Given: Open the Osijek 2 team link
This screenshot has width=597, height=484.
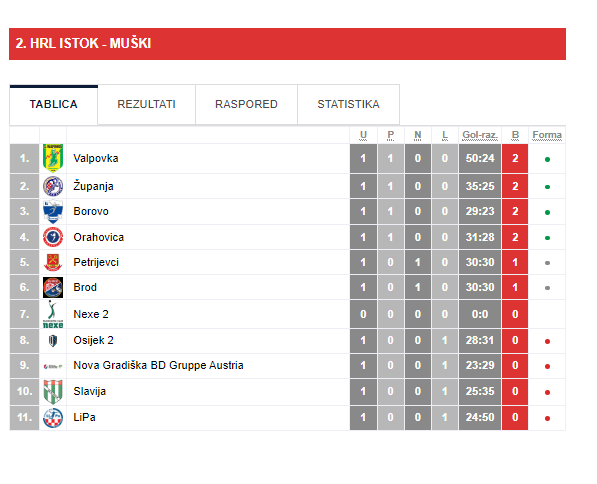Looking at the screenshot, I should [93, 340].
